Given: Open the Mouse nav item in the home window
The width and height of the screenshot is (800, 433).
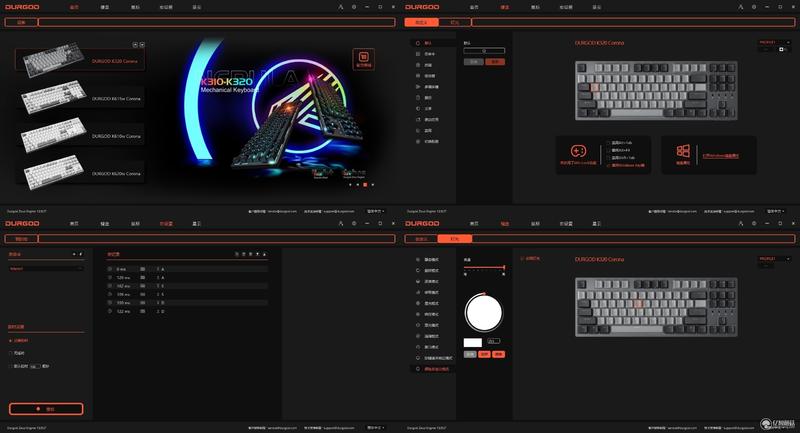Looking at the screenshot, I should tap(135, 7).
